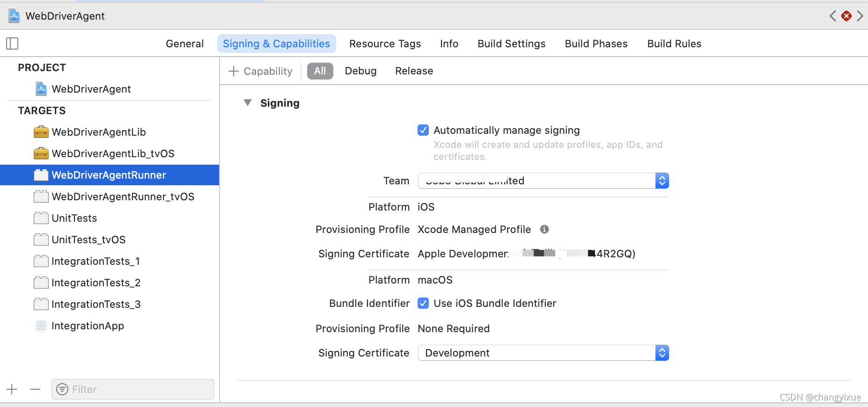This screenshot has width=868, height=407.
Task: Click the target Filter input field
Action: 133,389
